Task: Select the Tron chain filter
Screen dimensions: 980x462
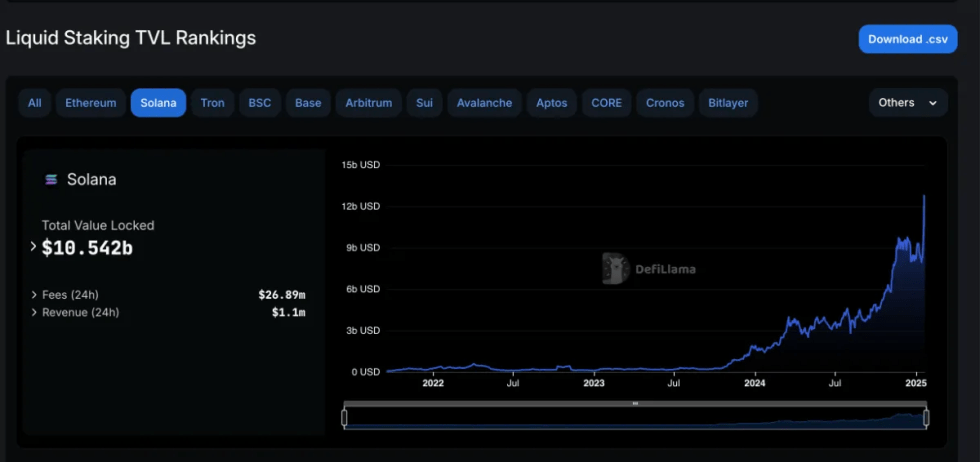Action: tap(212, 103)
